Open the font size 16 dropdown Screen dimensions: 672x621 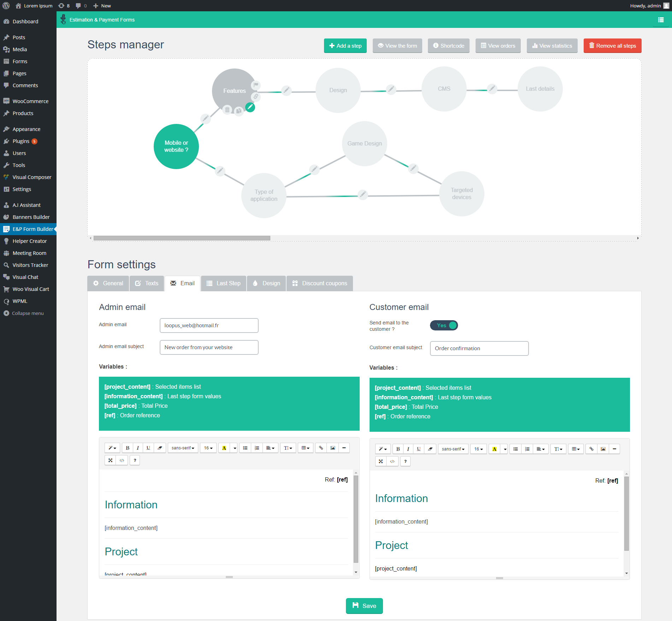[208, 448]
